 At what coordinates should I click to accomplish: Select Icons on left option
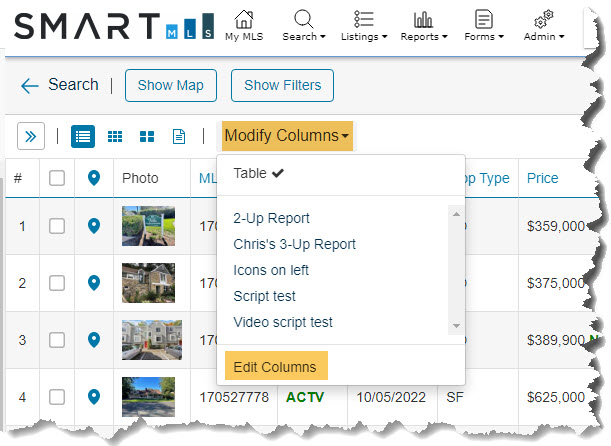click(271, 270)
